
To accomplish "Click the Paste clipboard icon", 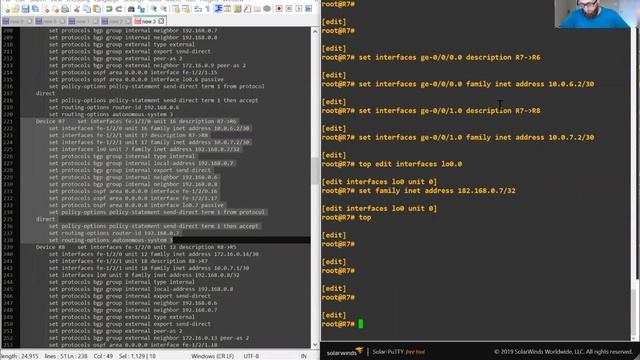I will tap(97, 9).
